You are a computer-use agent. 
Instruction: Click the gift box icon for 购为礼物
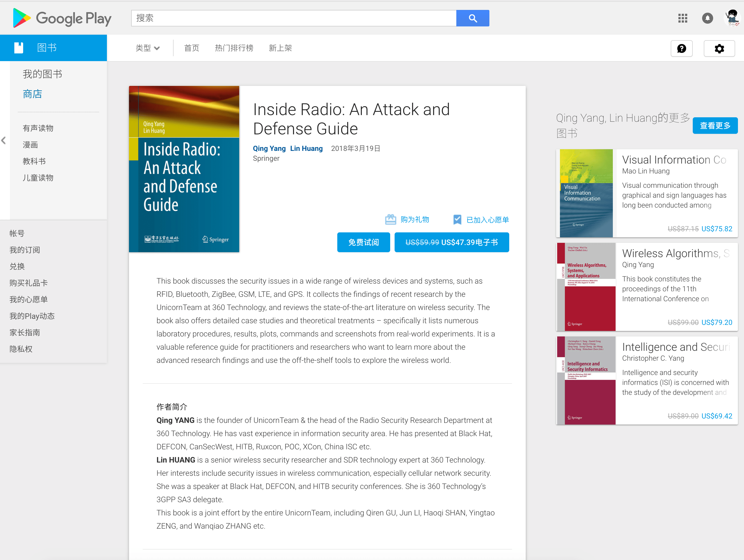point(390,219)
